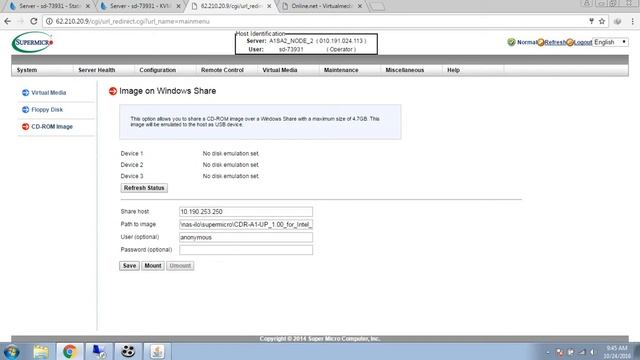The image size is (640, 360).
Task: Open the Server Health menu
Action: pos(97,70)
